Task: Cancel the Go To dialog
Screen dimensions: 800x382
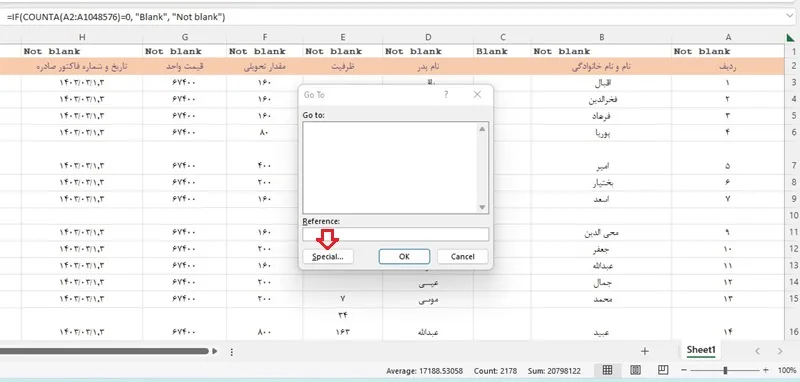Action: pyautogui.click(x=462, y=257)
